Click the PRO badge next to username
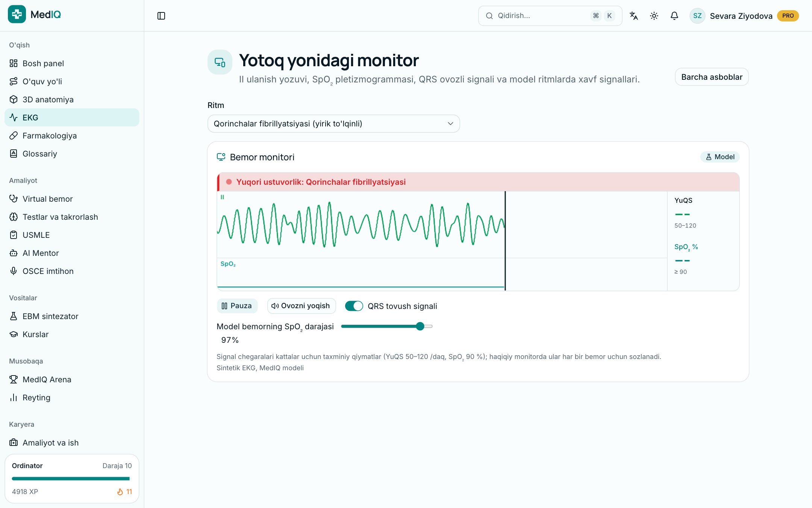The width and height of the screenshot is (812, 508). [x=788, y=16]
